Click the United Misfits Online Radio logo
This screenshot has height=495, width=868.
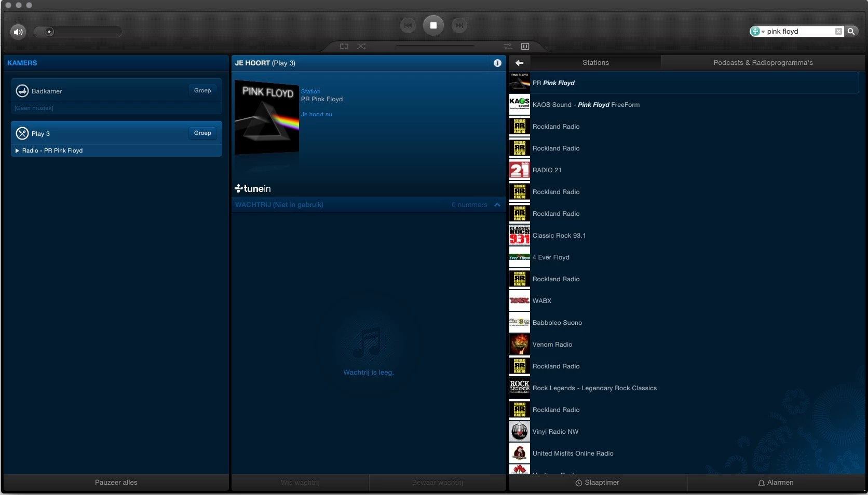click(520, 453)
